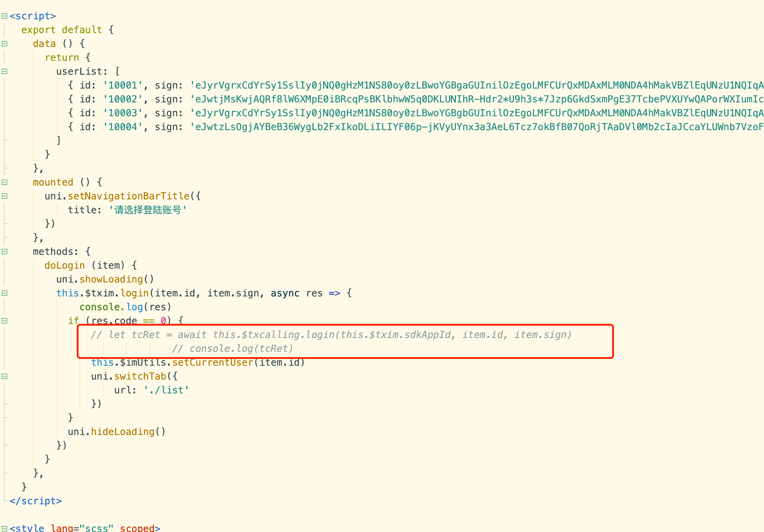Click the 'setNavigationBarTitle' method name
Screen dimensions: 764x532
click(128, 196)
